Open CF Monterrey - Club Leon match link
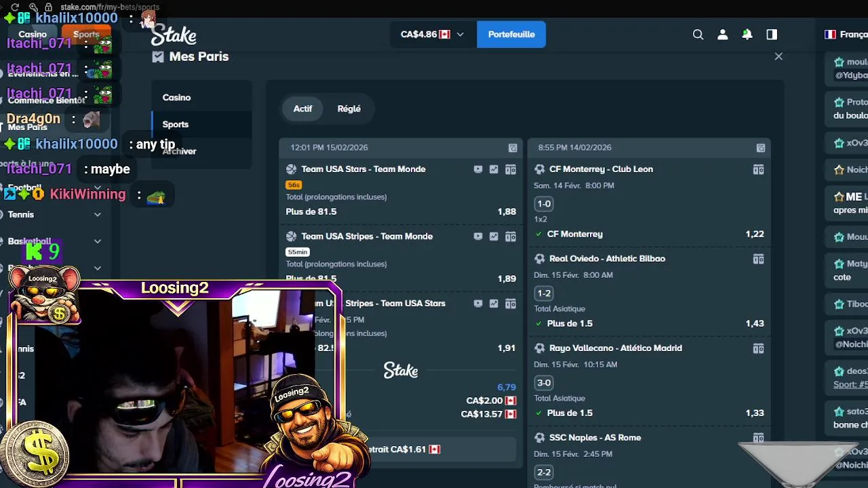This screenshot has width=868, height=488. pos(601,169)
